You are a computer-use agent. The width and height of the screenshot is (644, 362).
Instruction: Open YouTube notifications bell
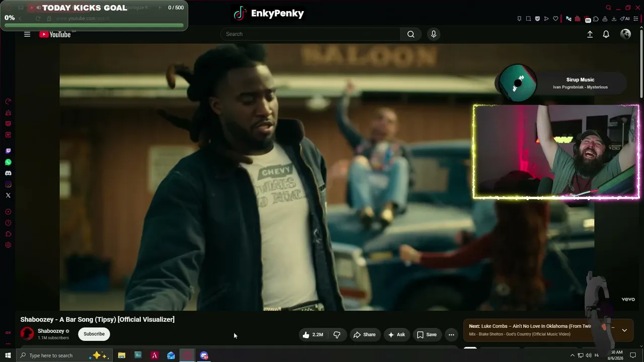point(606,34)
